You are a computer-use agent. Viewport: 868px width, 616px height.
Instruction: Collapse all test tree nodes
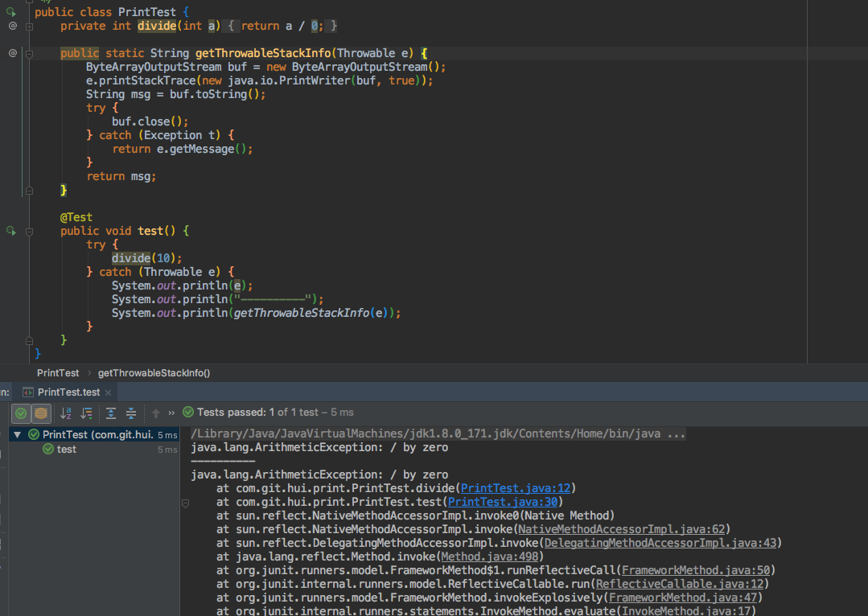(x=131, y=413)
